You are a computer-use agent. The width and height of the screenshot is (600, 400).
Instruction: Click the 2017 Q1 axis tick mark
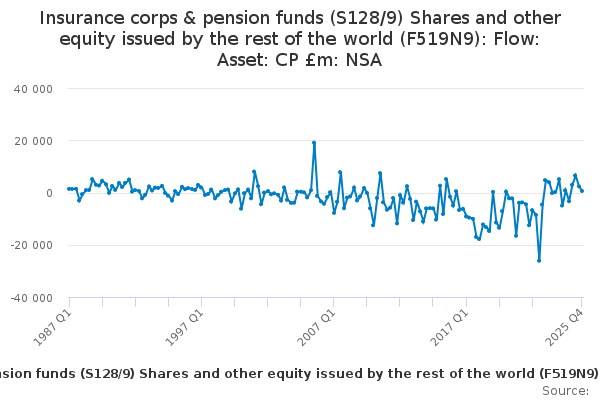[x=467, y=302]
